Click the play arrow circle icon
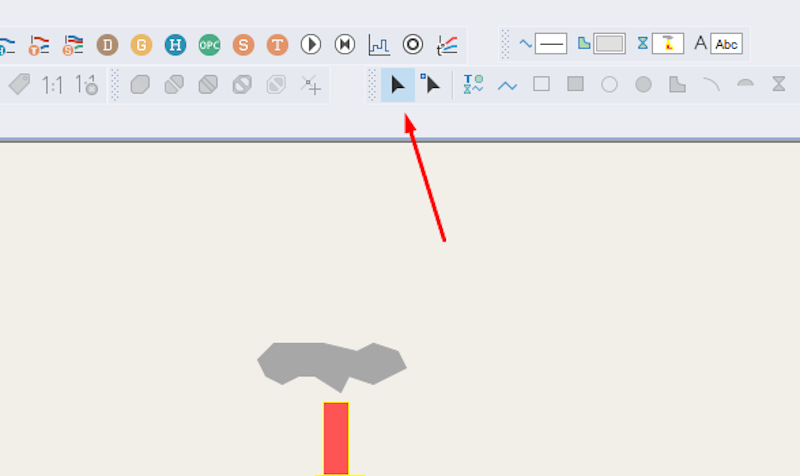Image resolution: width=800 pixels, height=476 pixels. 311,44
